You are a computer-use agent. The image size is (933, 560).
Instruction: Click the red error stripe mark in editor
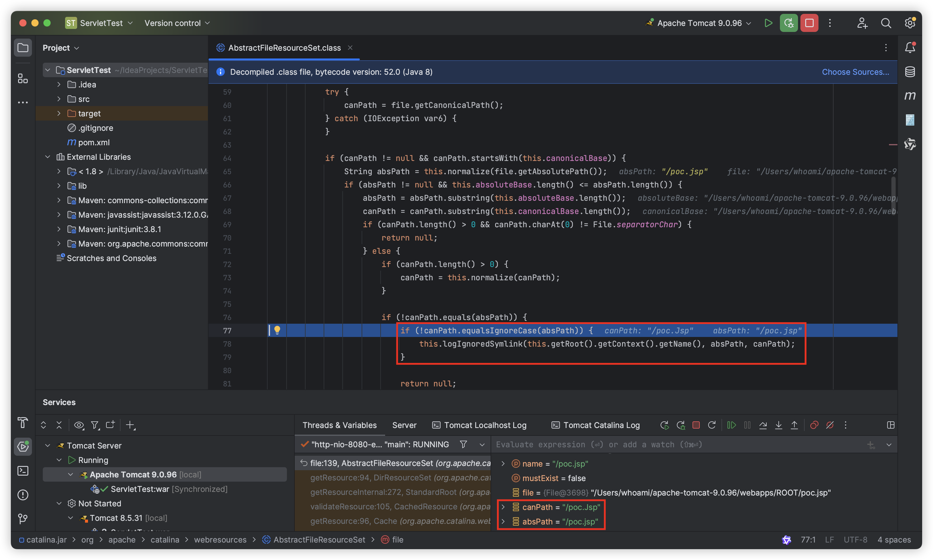[893, 145]
